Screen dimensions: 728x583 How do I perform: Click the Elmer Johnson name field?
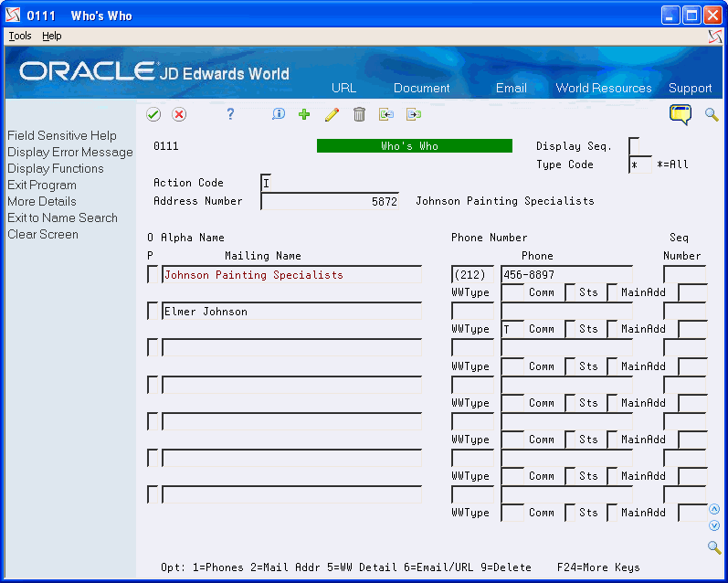click(291, 312)
